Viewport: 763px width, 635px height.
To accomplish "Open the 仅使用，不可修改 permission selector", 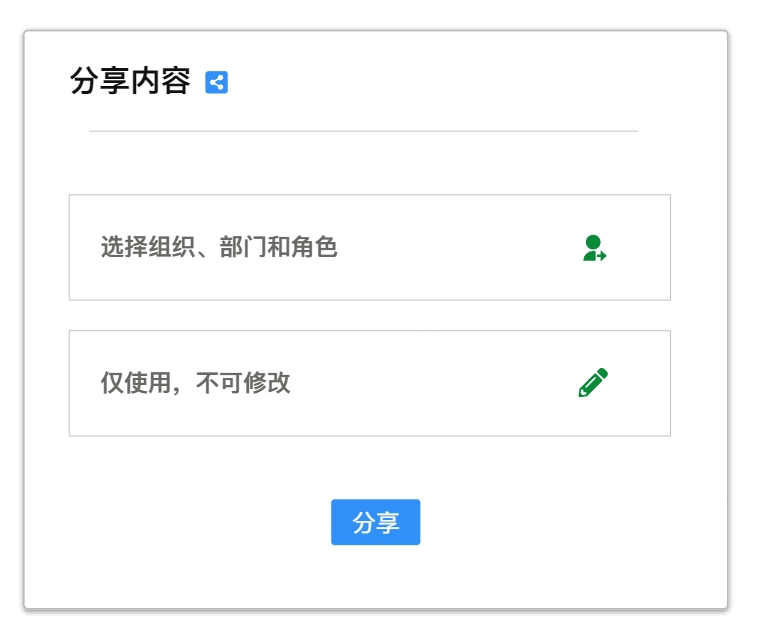I will tap(369, 383).
